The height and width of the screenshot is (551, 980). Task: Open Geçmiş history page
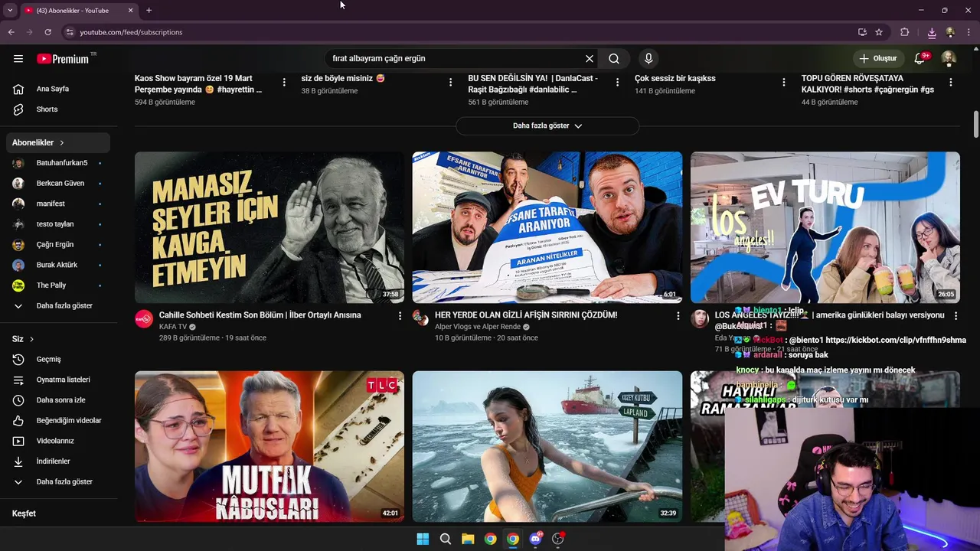point(58,359)
